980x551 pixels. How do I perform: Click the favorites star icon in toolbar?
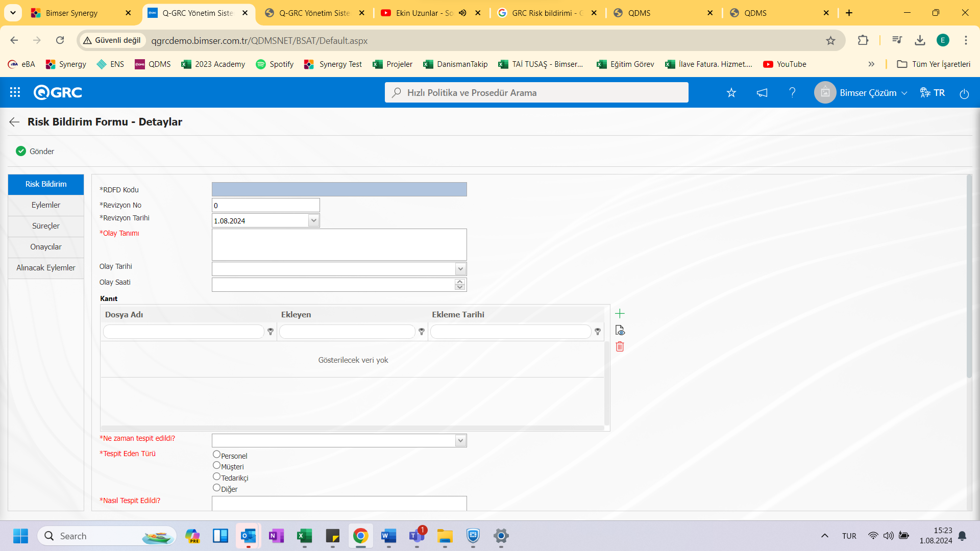click(731, 92)
